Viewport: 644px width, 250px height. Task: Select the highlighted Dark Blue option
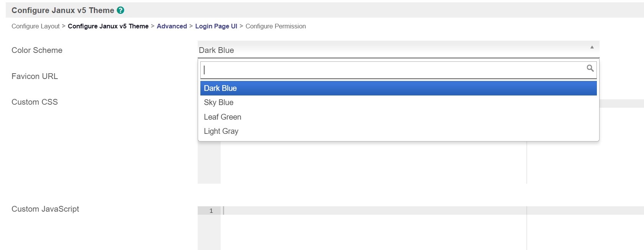(x=398, y=88)
